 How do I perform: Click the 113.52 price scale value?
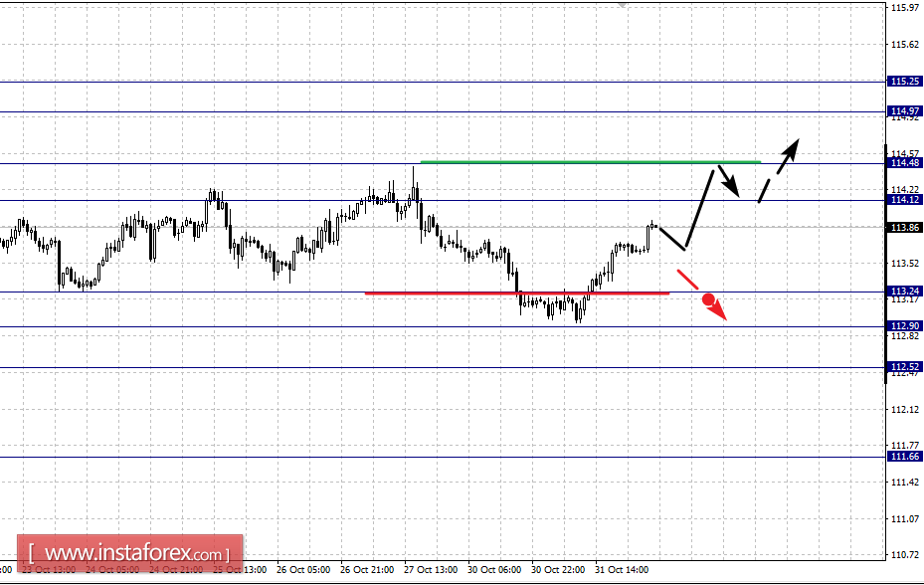[905, 263]
